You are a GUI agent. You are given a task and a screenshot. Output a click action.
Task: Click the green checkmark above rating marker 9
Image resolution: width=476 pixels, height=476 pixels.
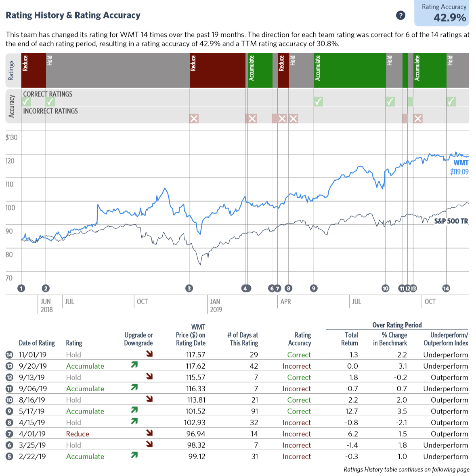318,101
